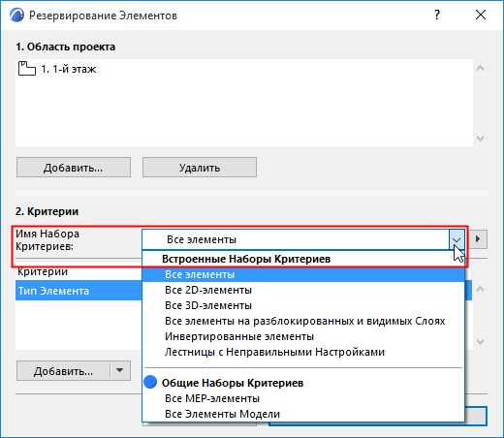This screenshot has height=438, width=504.
Task: Select the Тип Элемента criteria row
Action: [x=79, y=291]
